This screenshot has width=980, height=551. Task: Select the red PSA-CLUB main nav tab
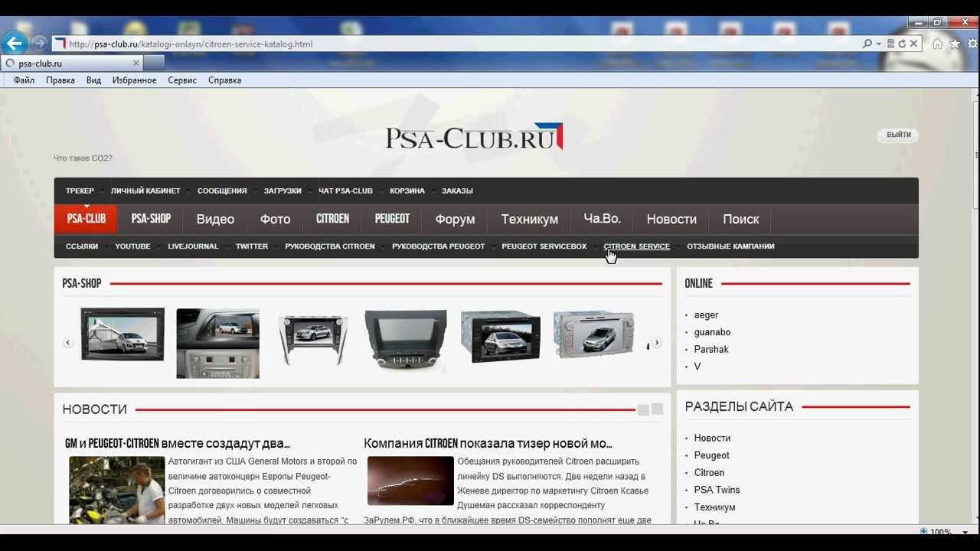[x=86, y=219]
